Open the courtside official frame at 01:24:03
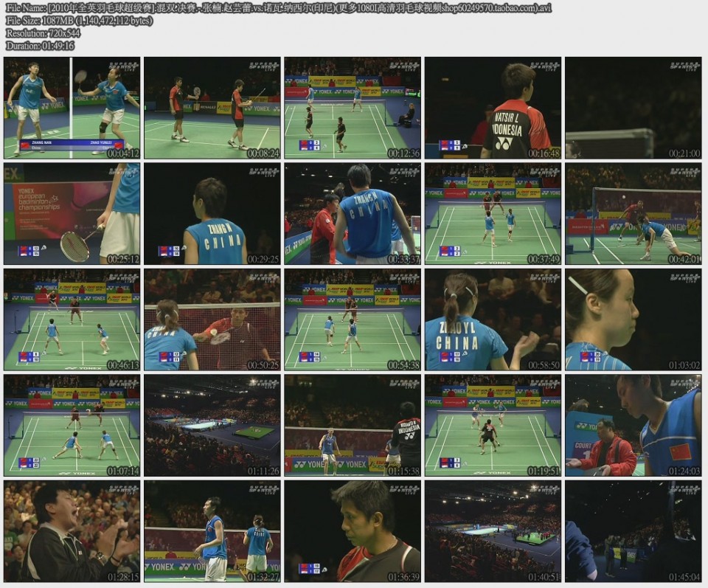This screenshot has width=708, height=588. (633, 425)
